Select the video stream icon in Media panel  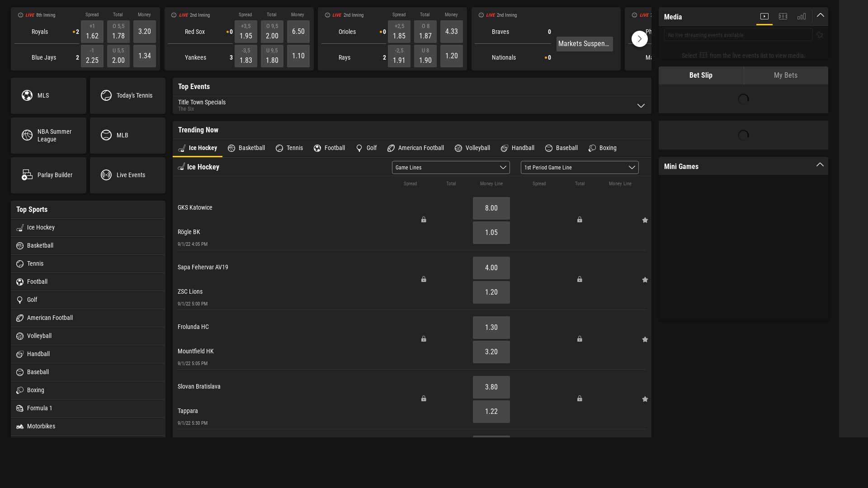click(x=764, y=16)
